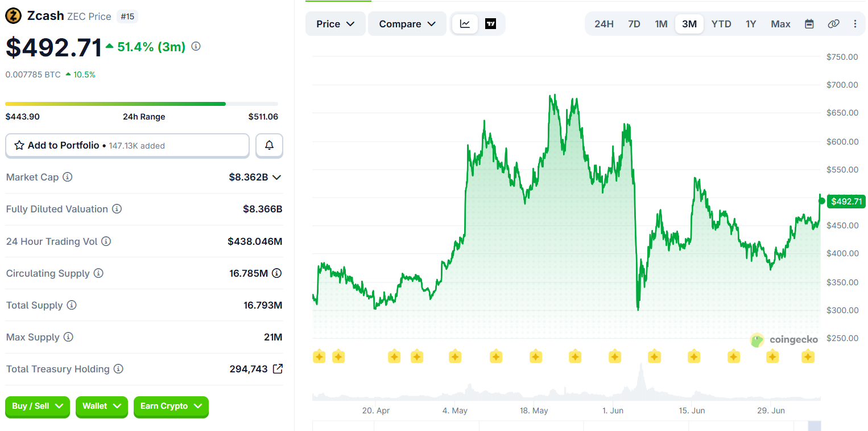Open the Wallet dropdown
The height and width of the screenshot is (431, 868).
102,407
